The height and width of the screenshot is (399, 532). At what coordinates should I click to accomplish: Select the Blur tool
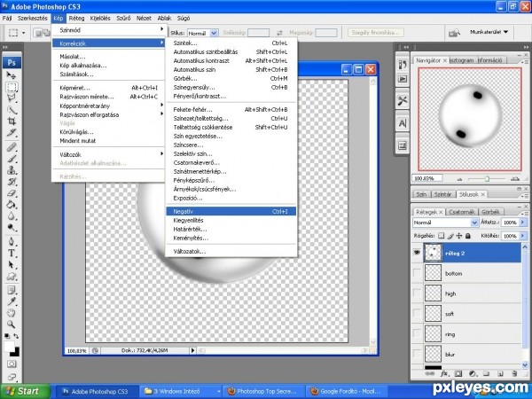12,216
